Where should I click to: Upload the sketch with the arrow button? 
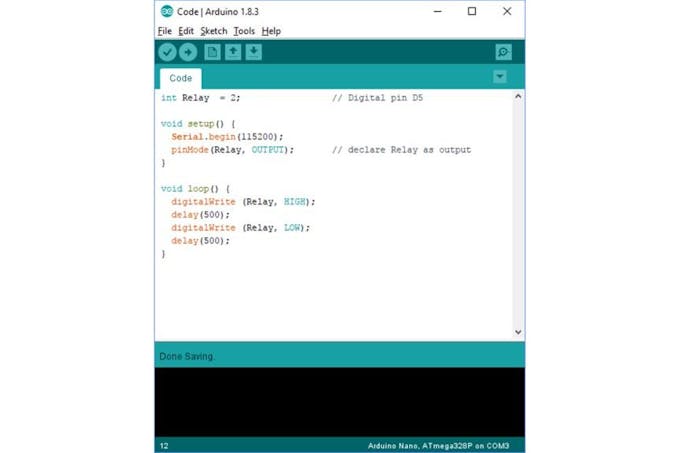188,52
